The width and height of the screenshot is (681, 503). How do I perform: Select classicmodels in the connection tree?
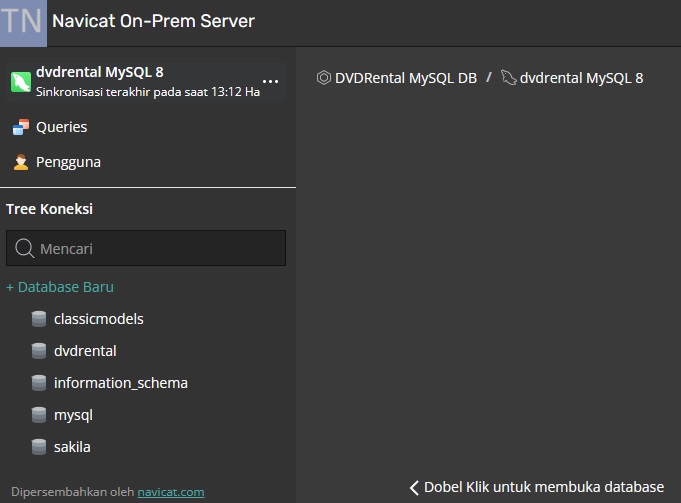(99, 319)
